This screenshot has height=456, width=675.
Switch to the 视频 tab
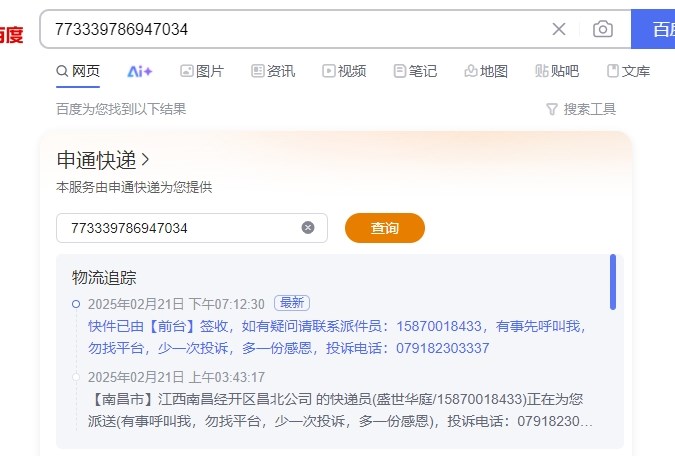344,71
